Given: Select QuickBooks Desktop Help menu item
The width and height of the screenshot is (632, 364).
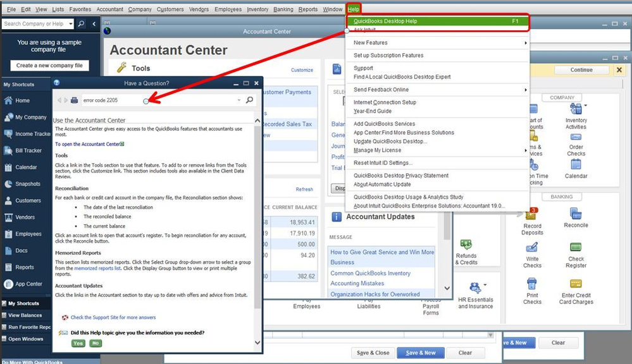Looking at the screenshot, I should (x=437, y=21).
